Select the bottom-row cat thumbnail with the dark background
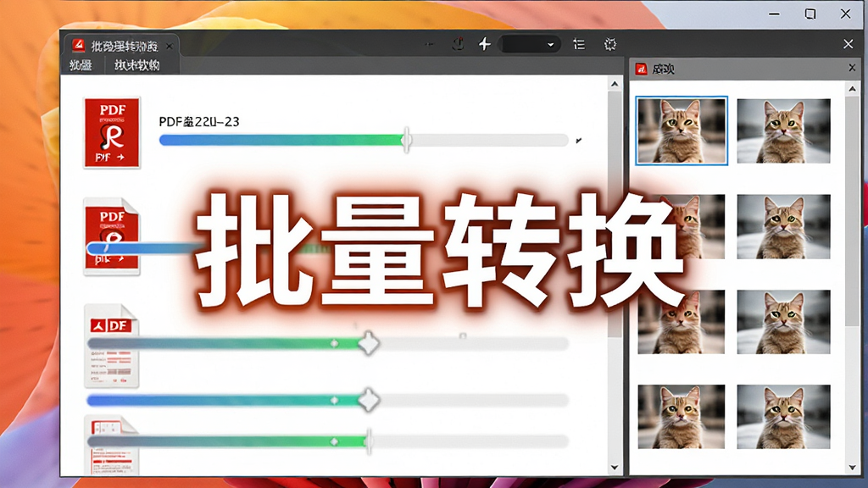868x488 pixels. pos(681,416)
